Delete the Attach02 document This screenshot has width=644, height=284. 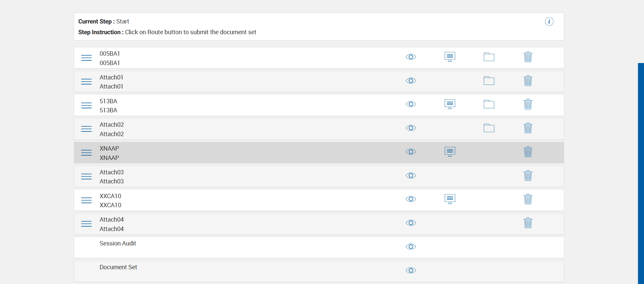[528, 128]
